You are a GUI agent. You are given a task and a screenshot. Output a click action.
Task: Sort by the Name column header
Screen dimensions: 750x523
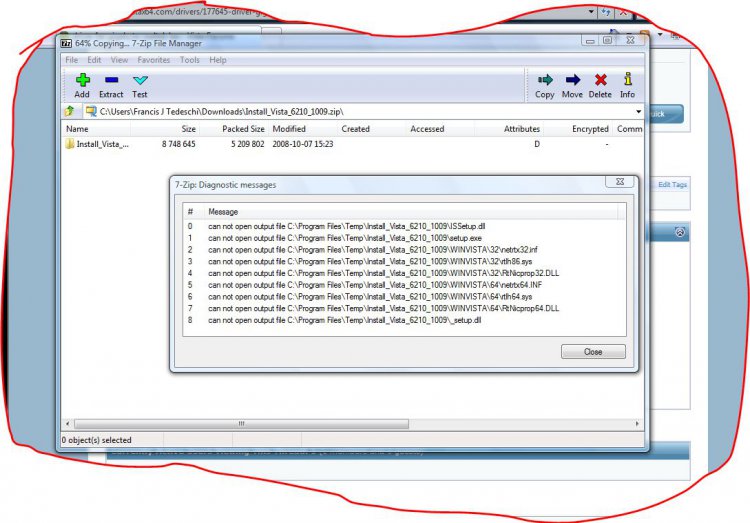point(96,129)
